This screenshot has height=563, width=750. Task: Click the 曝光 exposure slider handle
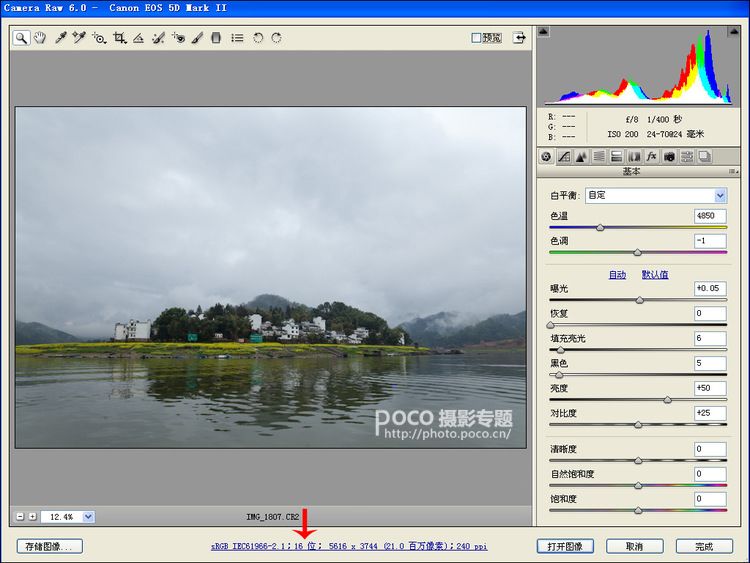pos(640,300)
